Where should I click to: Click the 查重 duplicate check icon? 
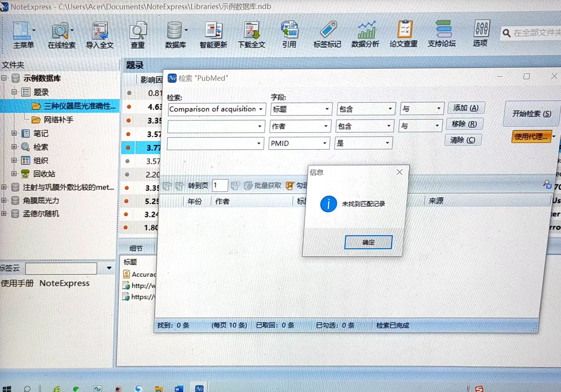[138, 31]
